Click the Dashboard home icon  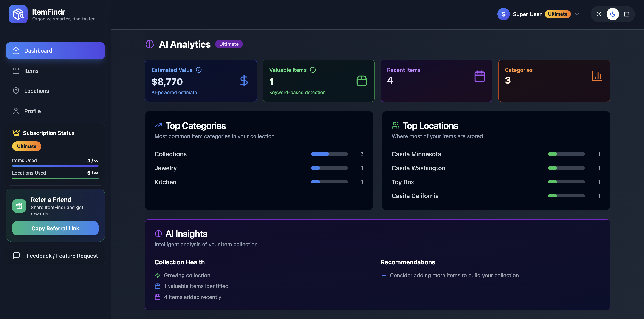[16, 51]
